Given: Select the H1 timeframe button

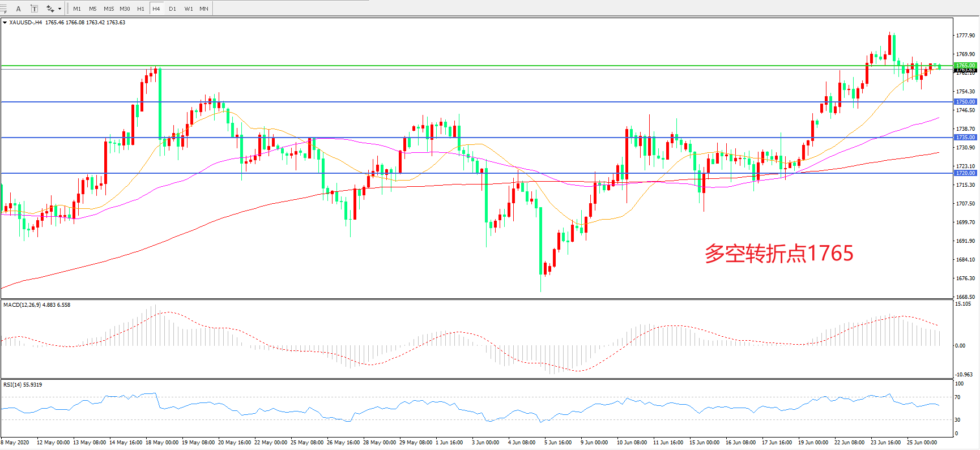Looking at the screenshot, I should (x=140, y=8).
